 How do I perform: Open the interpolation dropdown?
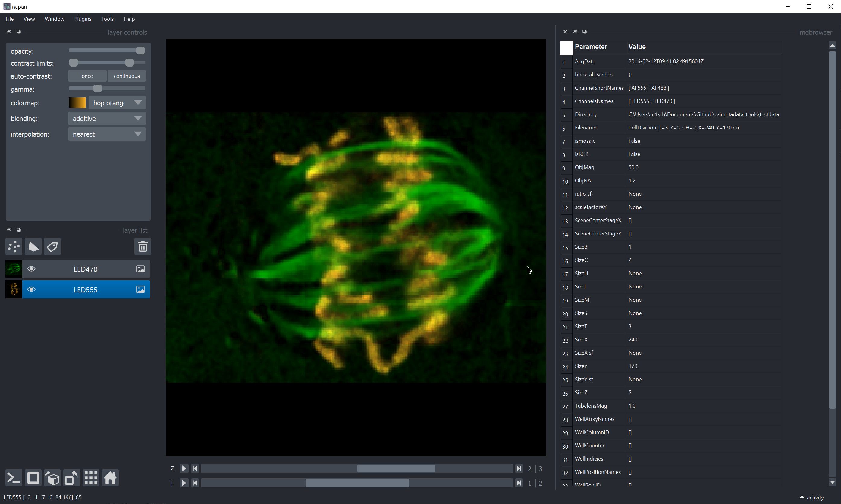[x=107, y=134]
